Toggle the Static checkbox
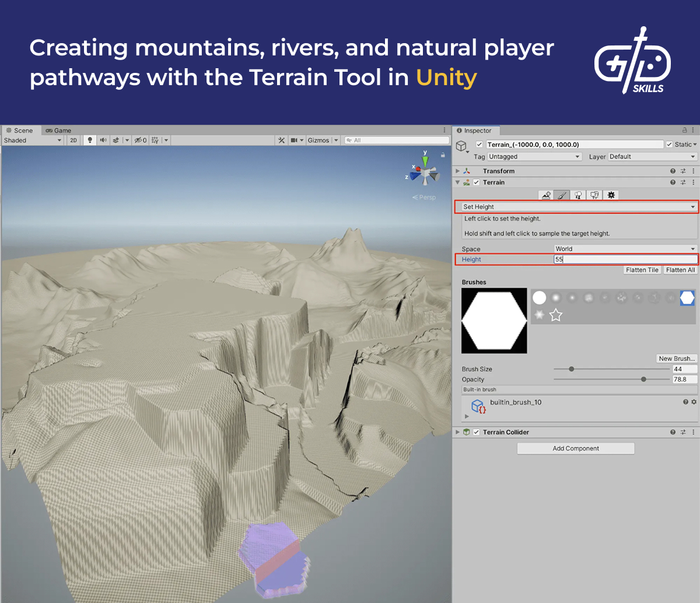700x603 pixels. pyautogui.click(x=670, y=145)
